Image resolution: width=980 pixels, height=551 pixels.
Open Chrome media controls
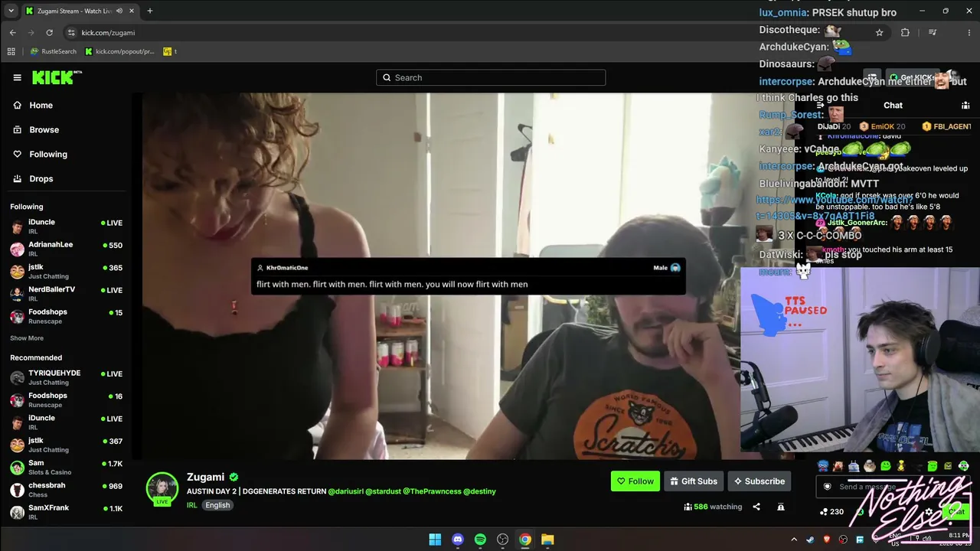pyautogui.click(x=932, y=32)
